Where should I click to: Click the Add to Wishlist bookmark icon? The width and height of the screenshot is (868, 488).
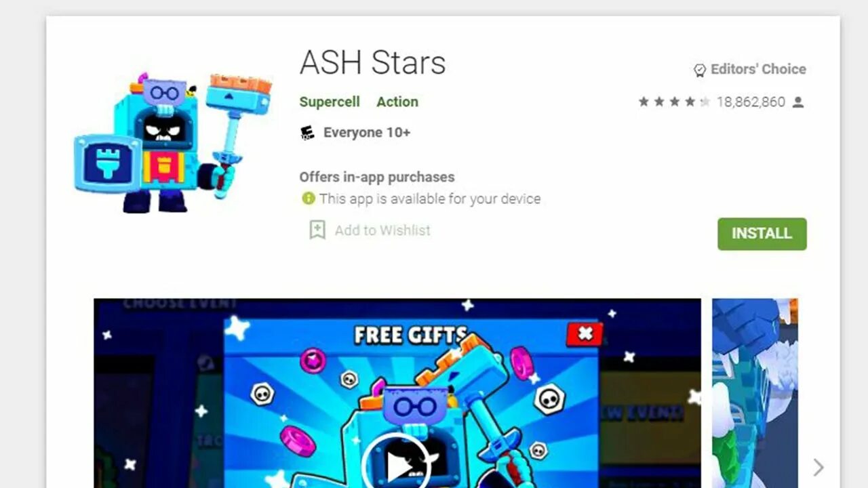click(x=317, y=230)
